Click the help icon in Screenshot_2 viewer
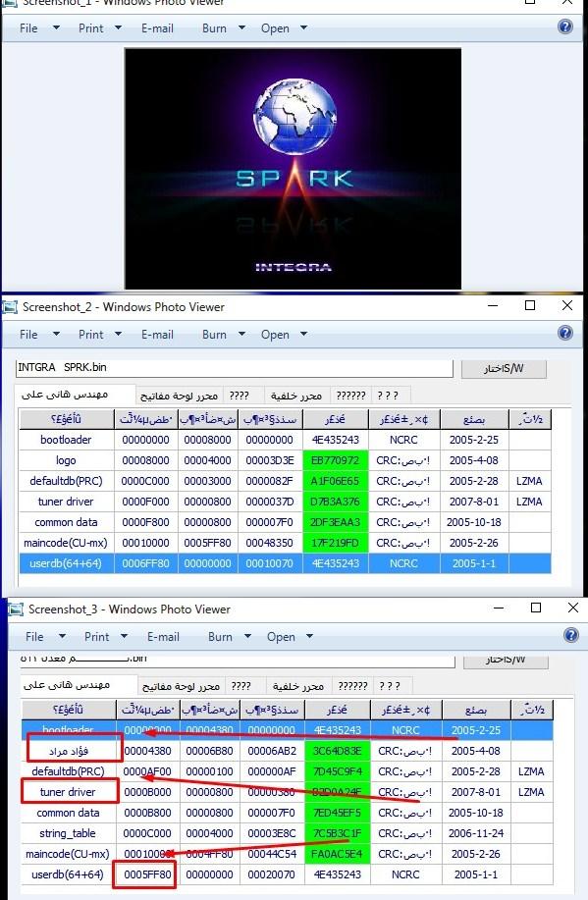588x900 pixels. pyautogui.click(x=565, y=333)
